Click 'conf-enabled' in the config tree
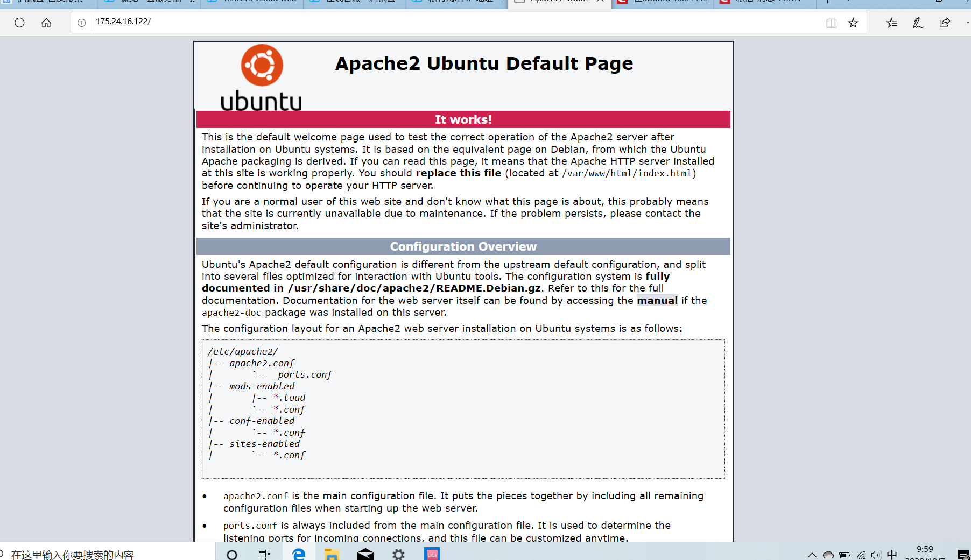 (262, 421)
